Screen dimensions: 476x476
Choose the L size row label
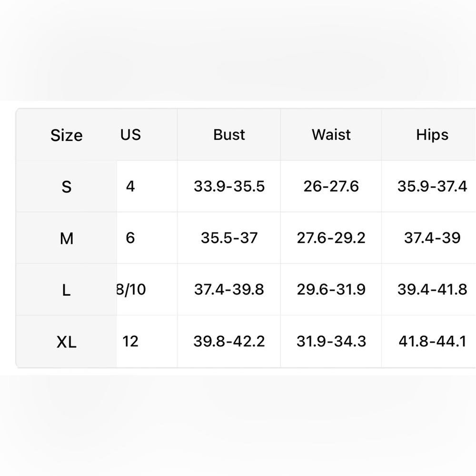pos(67,290)
